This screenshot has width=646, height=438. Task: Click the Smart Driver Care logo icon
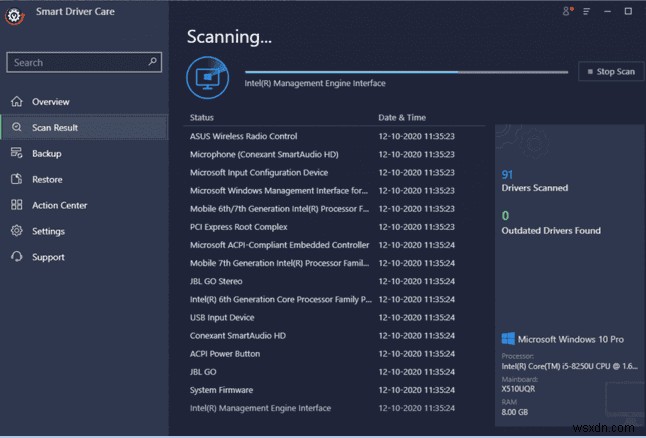(x=13, y=15)
